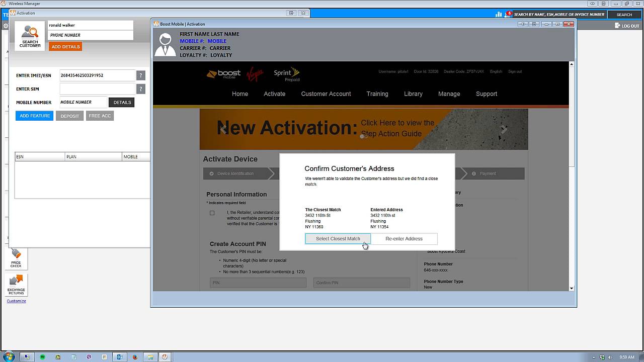Click the Sign out link
The height and width of the screenshot is (362, 644).
[515, 71]
